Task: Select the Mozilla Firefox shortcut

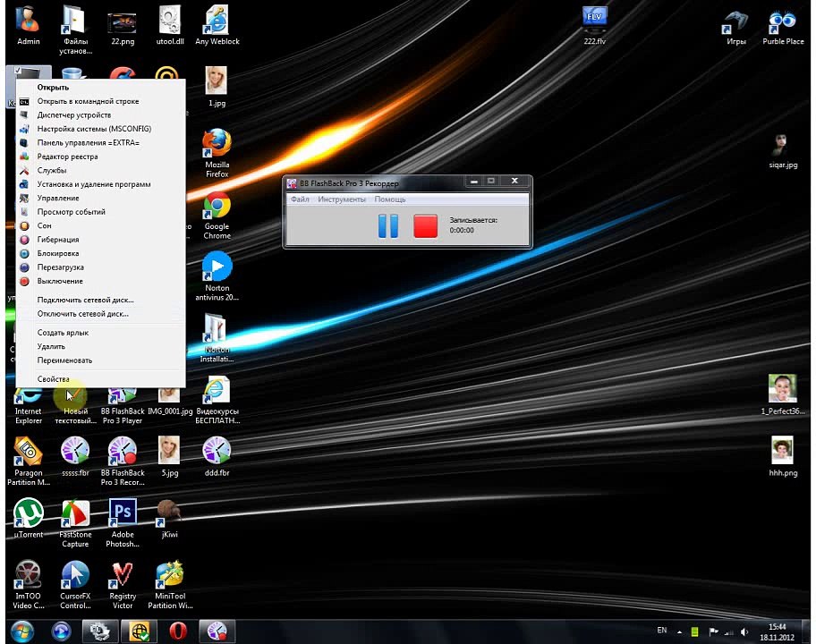Action: point(217,153)
